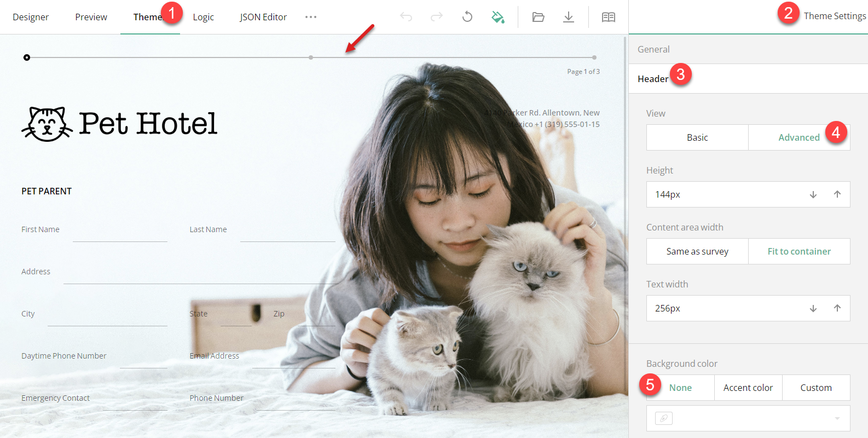Screen dimensions: 868x438
Task: Select the Basic header view
Action: point(697,137)
